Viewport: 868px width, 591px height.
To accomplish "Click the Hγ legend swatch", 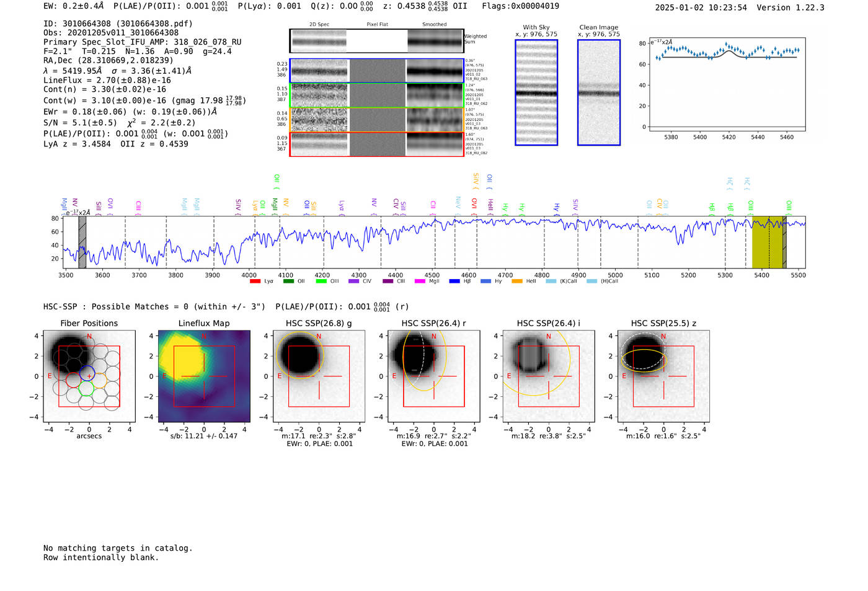I will click(x=485, y=282).
